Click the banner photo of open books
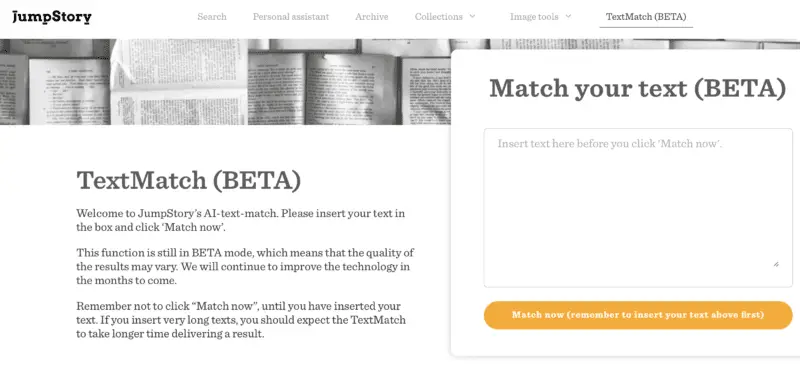 [x=225, y=82]
